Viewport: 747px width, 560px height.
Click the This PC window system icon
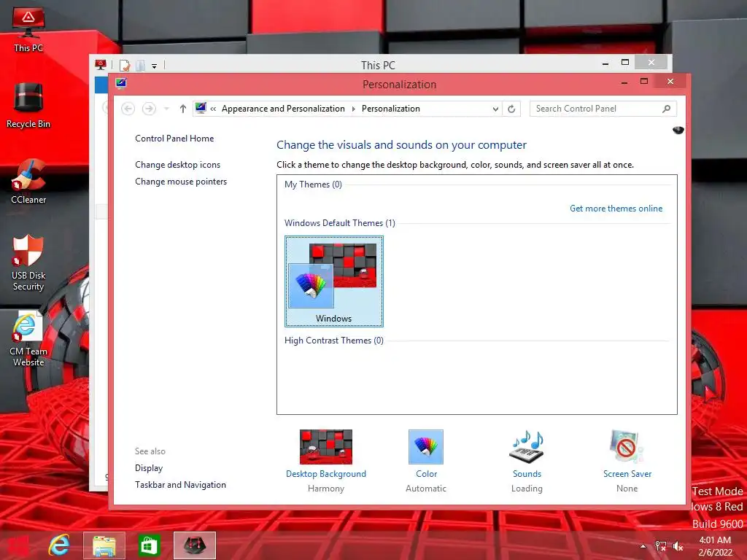point(101,65)
